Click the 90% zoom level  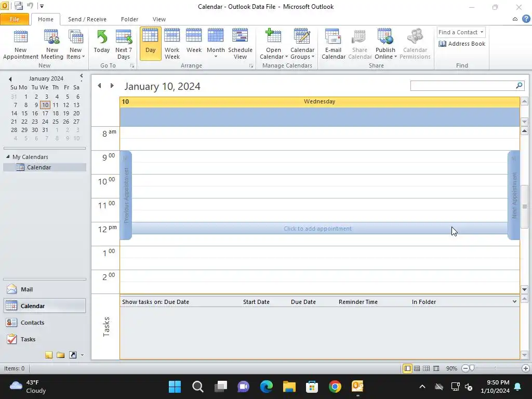point(451,368)
